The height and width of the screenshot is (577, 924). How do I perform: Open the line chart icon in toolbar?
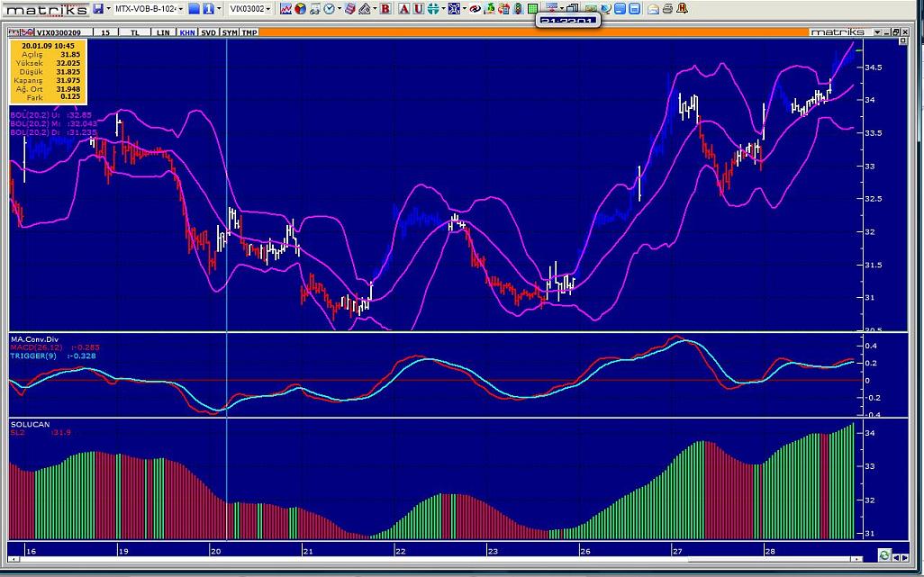point(286,9)
